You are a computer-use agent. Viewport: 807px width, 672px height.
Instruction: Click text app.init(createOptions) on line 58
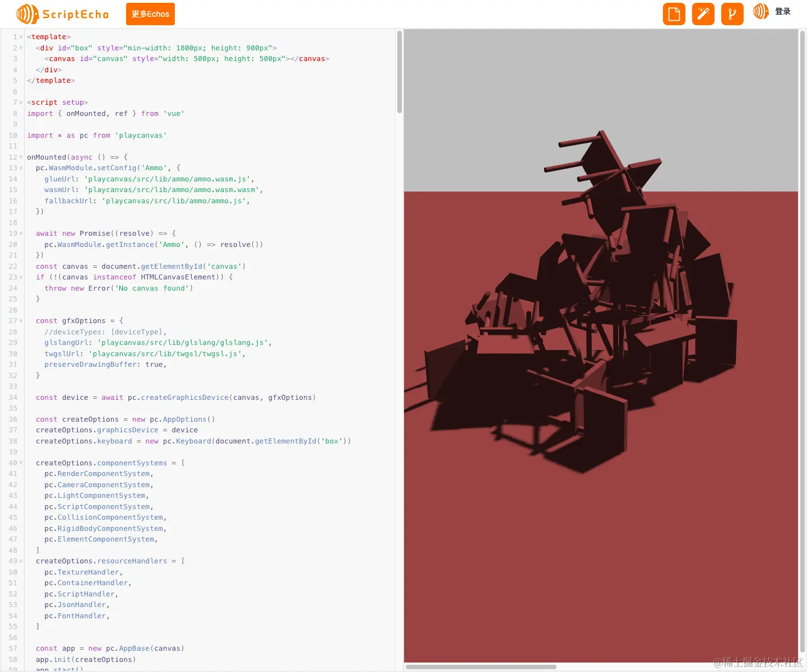tap(86, 660)
